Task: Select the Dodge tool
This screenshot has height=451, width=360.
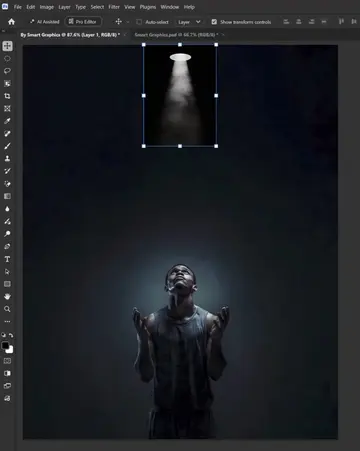Action: coord(7,234)
